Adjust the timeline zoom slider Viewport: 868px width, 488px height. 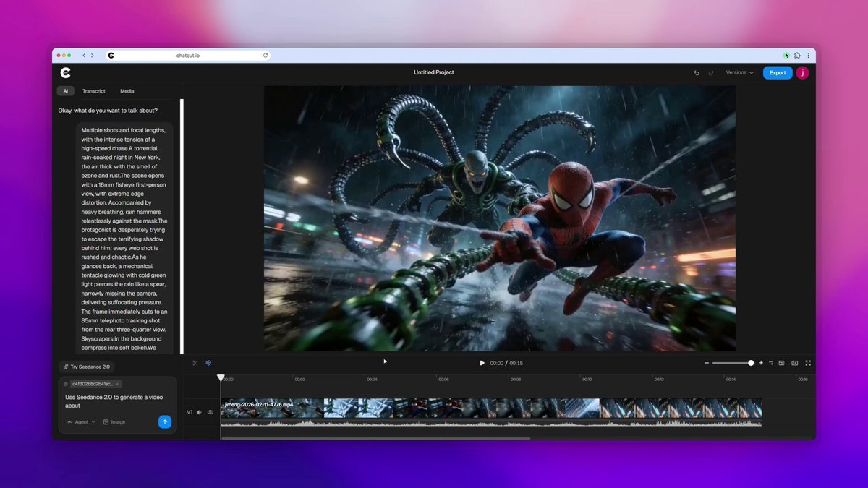click(751, 363)
